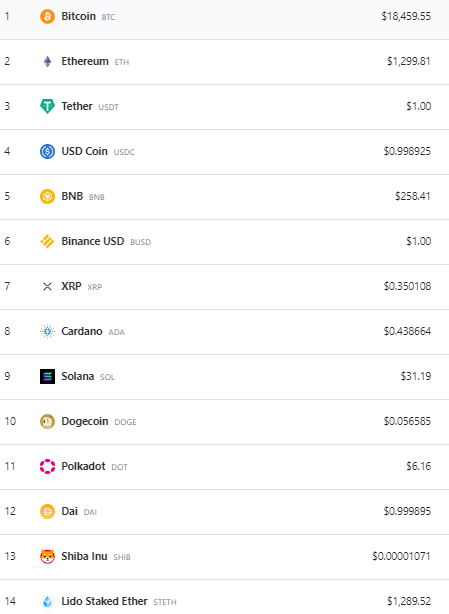Image resolution: width=449 pixels, height=614 pixels.
Task: Select the Binance USD striped icon
Action: click(47, 242)
